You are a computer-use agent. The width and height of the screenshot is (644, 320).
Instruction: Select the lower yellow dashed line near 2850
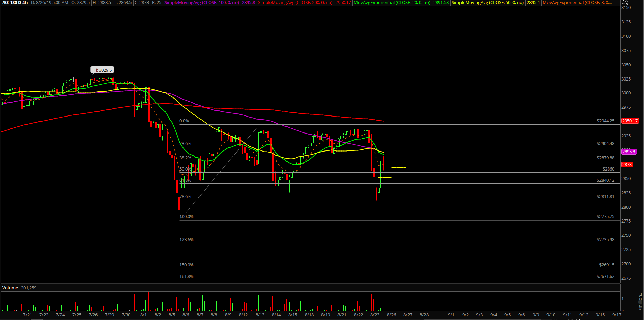pyautogui.click(x=384, y=177)
